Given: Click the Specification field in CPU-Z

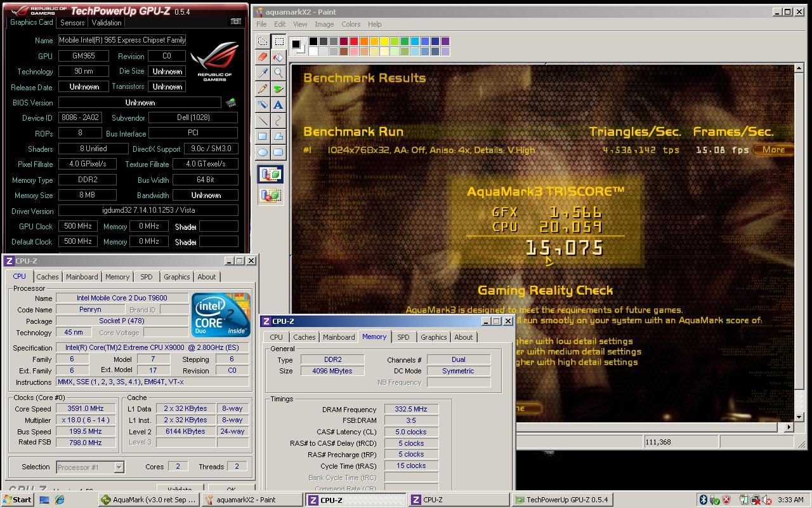Looking at the screenshot, I should tap(152, 348).
